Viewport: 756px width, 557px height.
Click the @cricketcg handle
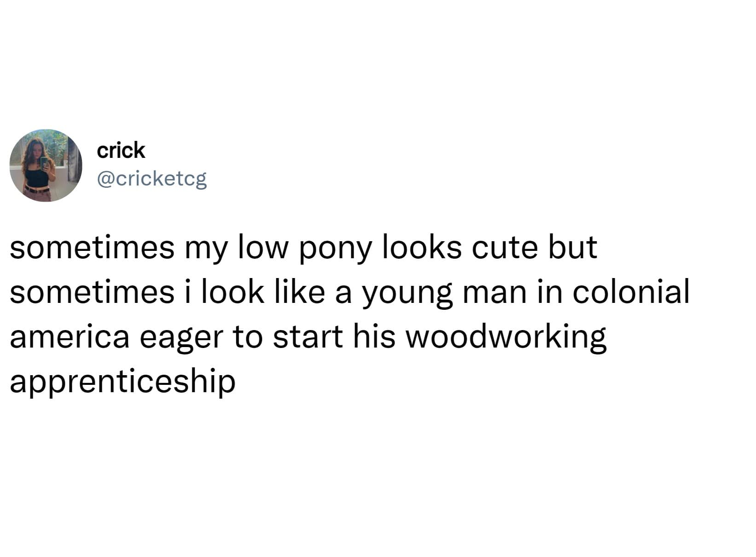(x=151, y=178)
